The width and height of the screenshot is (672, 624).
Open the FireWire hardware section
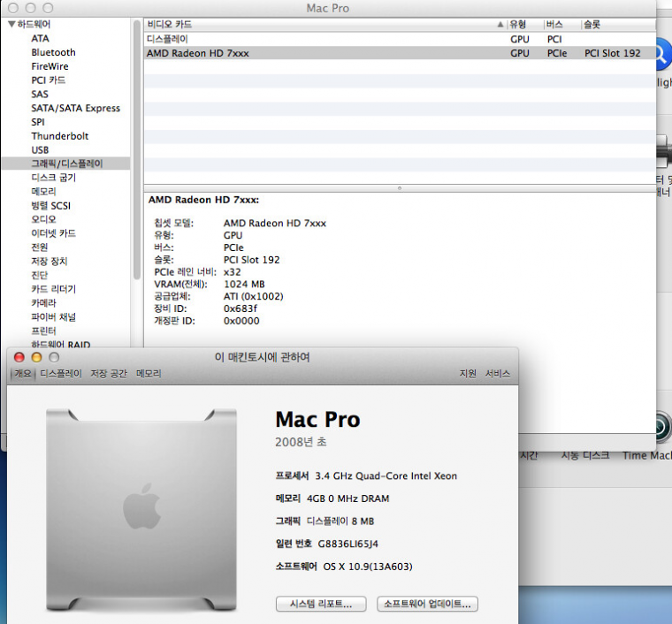(x=50, y=66)
